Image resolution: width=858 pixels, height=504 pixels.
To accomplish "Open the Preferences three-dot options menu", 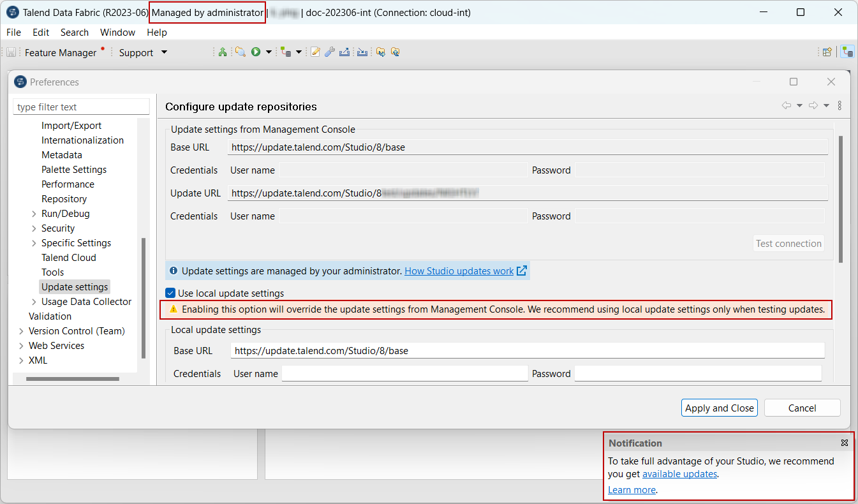I will (x=840, y=106).
